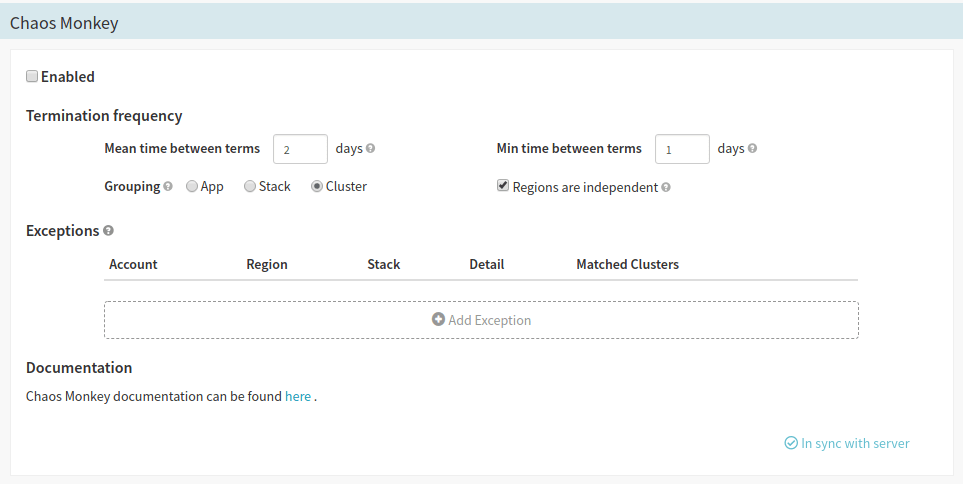Viewport: 963px width, 484px height.
Task: Select the App grouping radio button
Action: coord(192,186)
